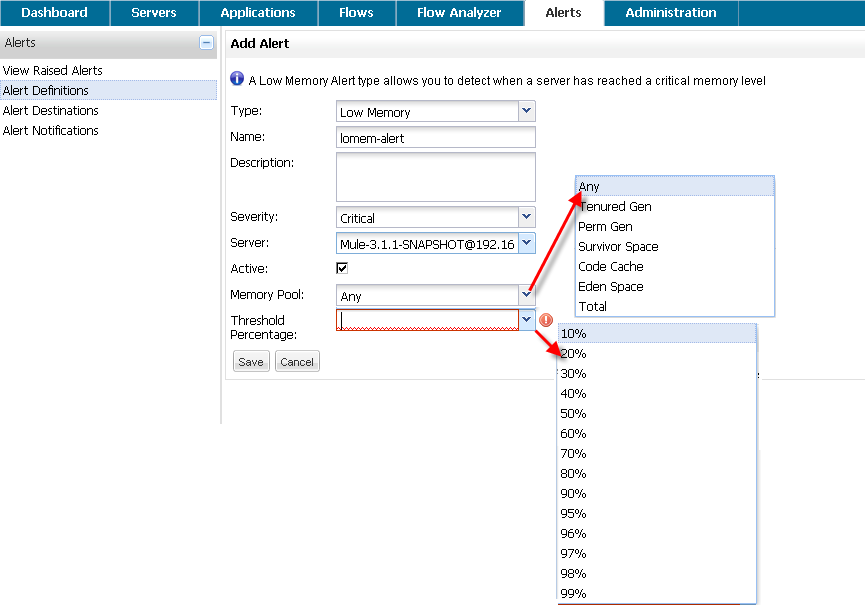Open the Flow Analyzer tab
This screenshot has width=865, height=608.
(459, 13)
